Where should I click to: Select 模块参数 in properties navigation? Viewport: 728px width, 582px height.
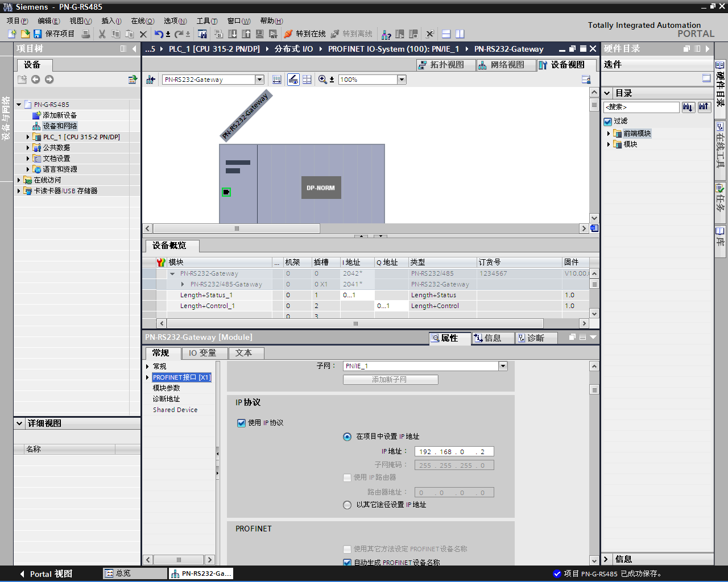(x=166, y=388)
